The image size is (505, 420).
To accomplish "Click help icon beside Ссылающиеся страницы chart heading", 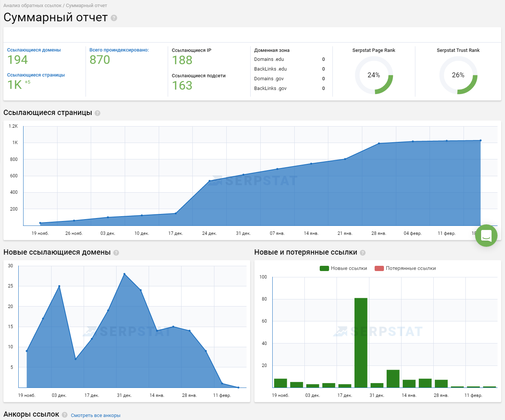I will click(x=97, y=113).
